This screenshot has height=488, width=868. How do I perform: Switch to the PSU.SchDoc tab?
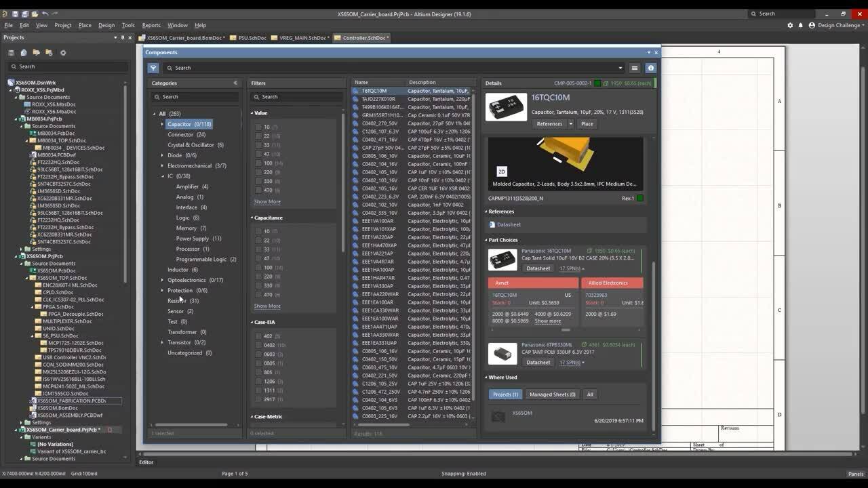point(252,38)
